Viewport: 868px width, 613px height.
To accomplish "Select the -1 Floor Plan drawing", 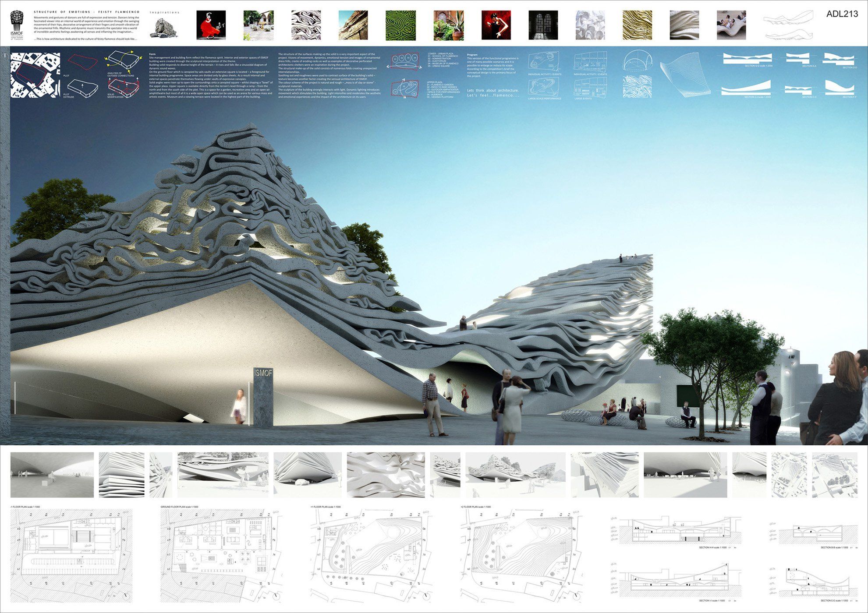I will 71,554.
